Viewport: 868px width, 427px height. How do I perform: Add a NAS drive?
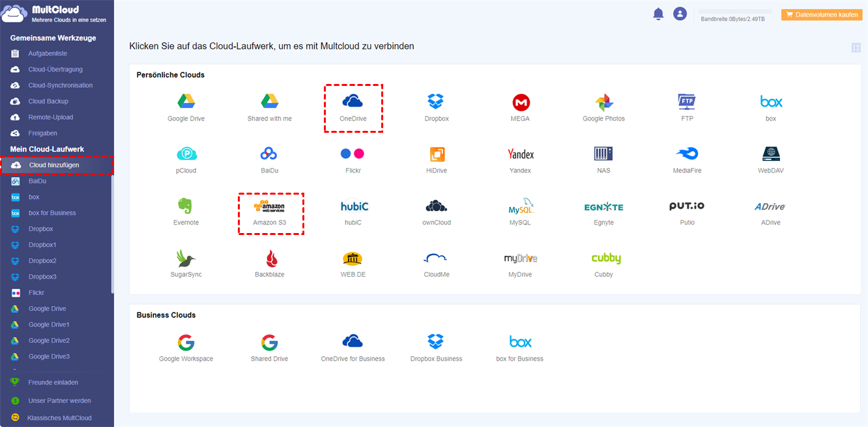point(603,154)
